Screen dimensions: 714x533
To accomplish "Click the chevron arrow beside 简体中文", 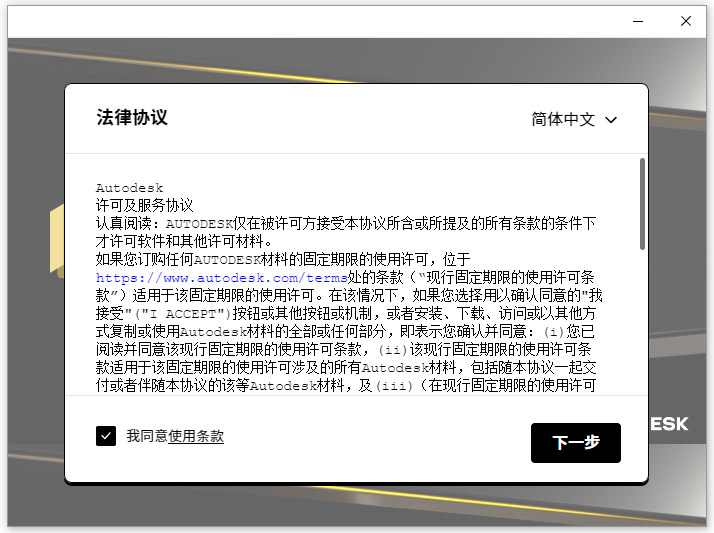I will [612, 120].
